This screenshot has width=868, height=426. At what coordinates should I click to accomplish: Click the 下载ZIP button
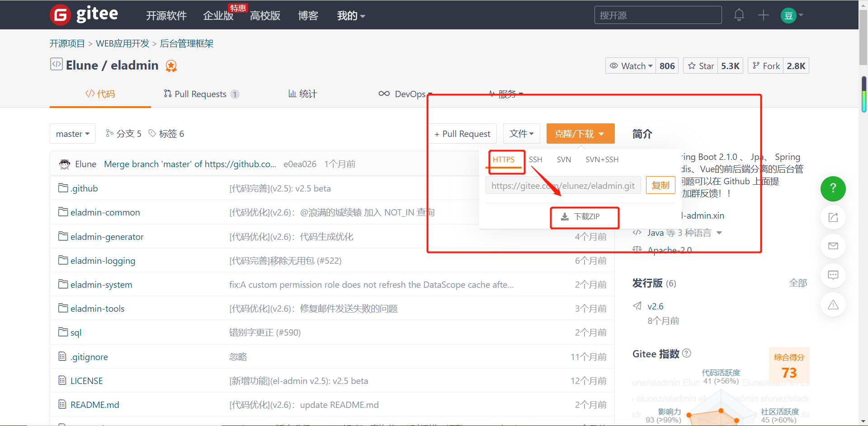tap(580, 217)
